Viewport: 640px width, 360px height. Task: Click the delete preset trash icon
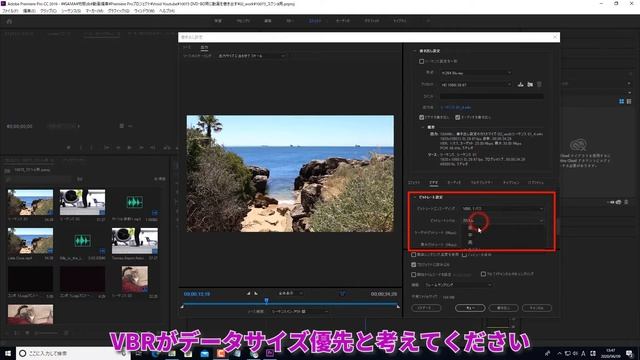point(539,84)
